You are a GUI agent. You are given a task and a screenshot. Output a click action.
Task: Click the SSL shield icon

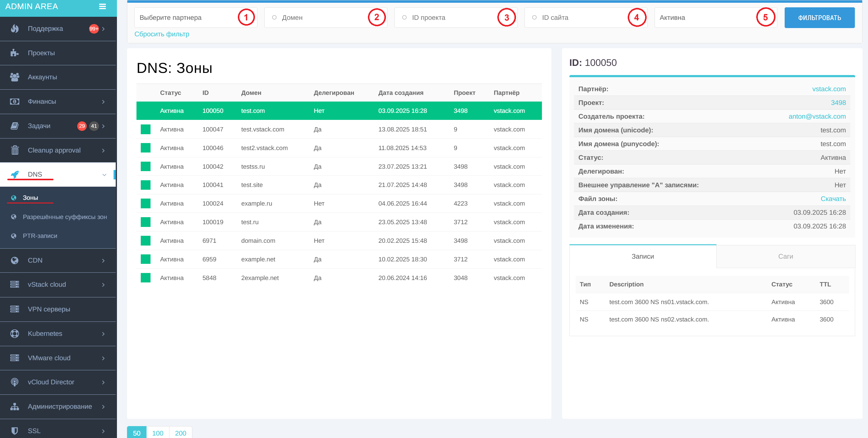tap(14, 431)
